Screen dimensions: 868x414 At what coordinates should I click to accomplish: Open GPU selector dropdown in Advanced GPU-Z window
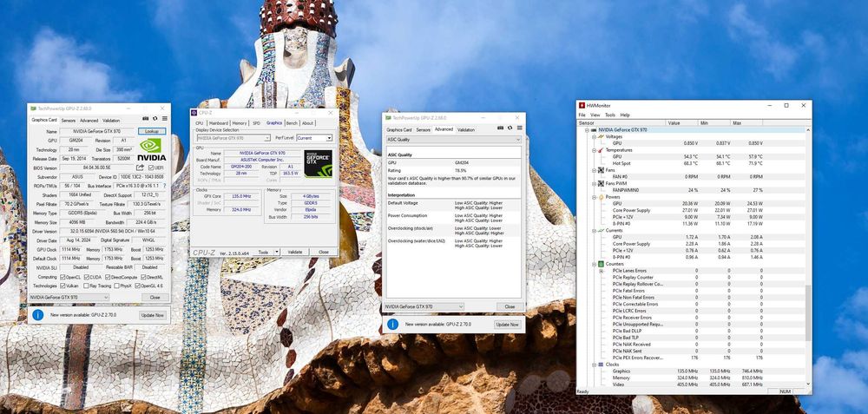[424, 306]
